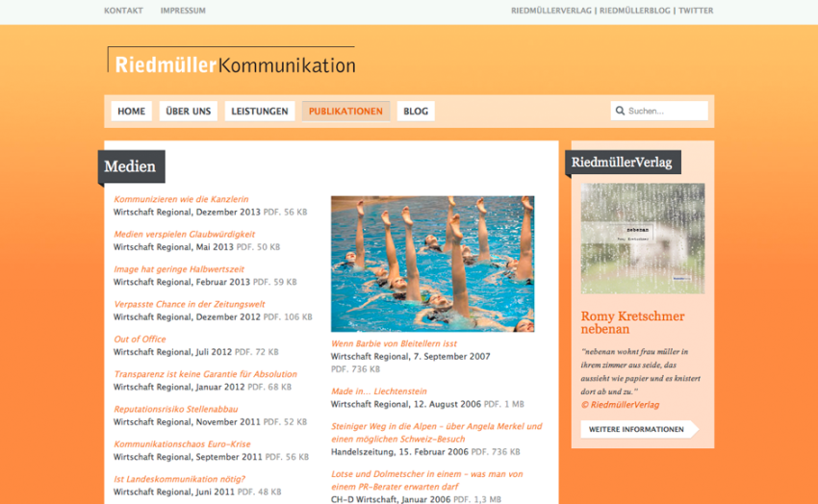This screenshot has height=504, width=818.
Task: Open article Kommunizieren wie die Kanzlerin
Action: pyautogui.click(x=181, y=199)
